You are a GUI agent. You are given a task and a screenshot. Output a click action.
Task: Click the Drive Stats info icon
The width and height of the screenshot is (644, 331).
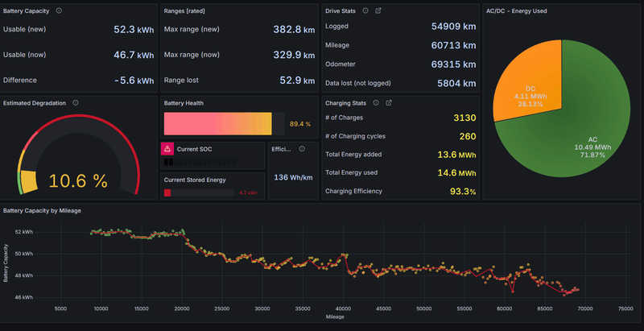[365, 10]
